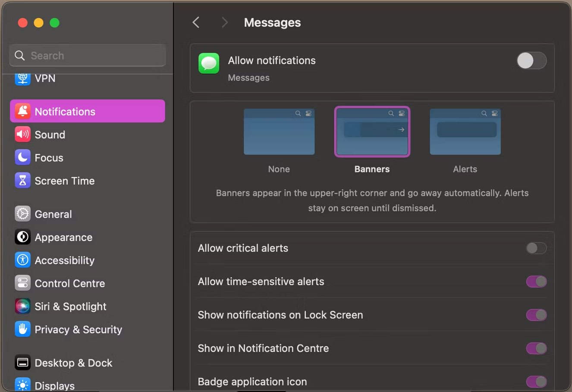The height and width of the screenshot is (392, 572).
Task: Choose the Alerts style thumbnail
Action: pos(465,132)
